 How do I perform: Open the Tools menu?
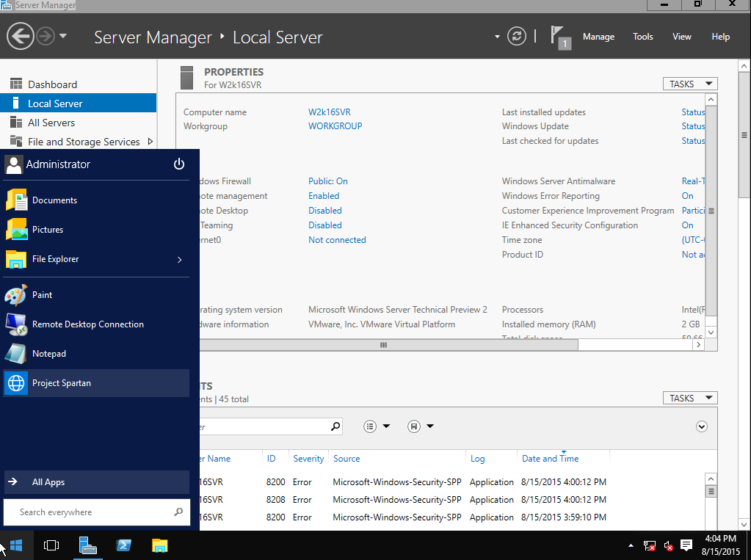coord(642,36)
